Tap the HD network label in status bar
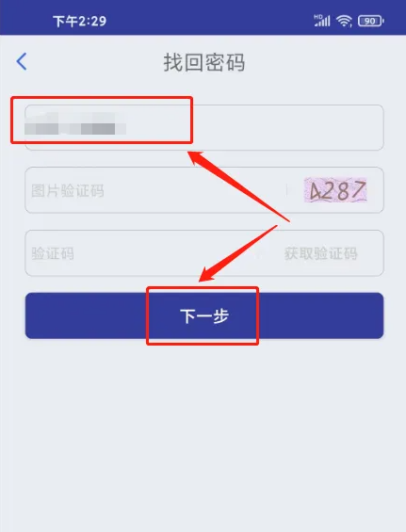This screenshot has width=406, height=532. [318, 17]
